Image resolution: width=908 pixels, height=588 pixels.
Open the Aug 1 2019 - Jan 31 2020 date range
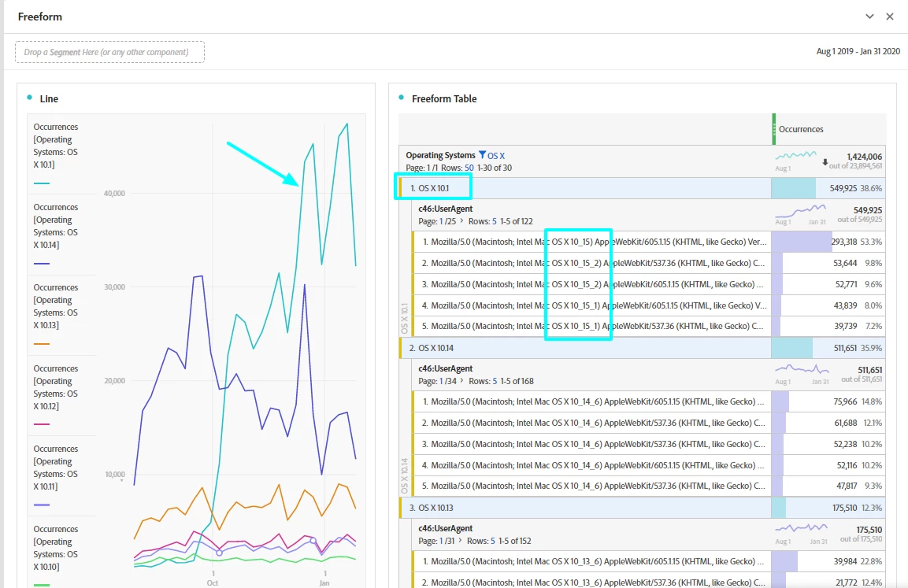[x=858, y=51]
